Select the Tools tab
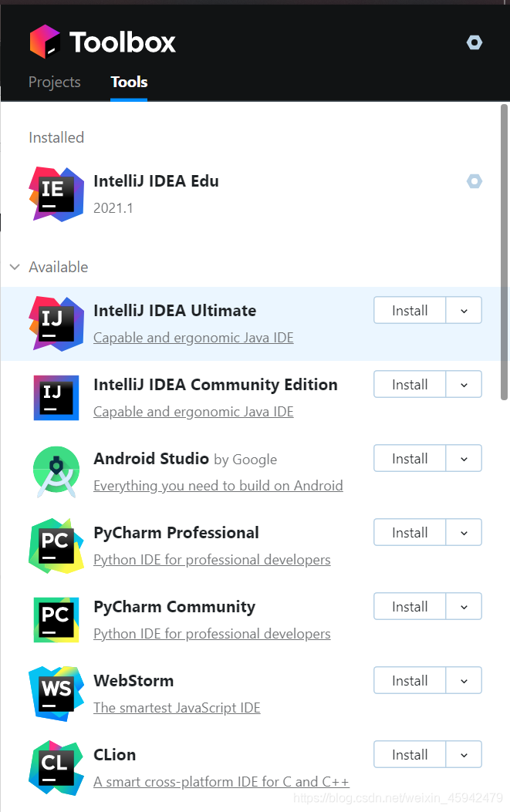Screen dimensions: 510x812 [x=129, y=82]
